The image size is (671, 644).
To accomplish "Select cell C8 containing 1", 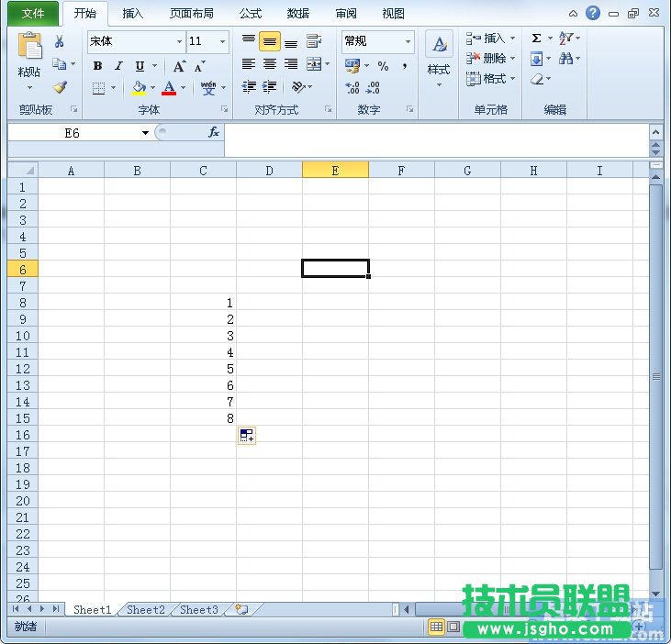I will point(203,303).
